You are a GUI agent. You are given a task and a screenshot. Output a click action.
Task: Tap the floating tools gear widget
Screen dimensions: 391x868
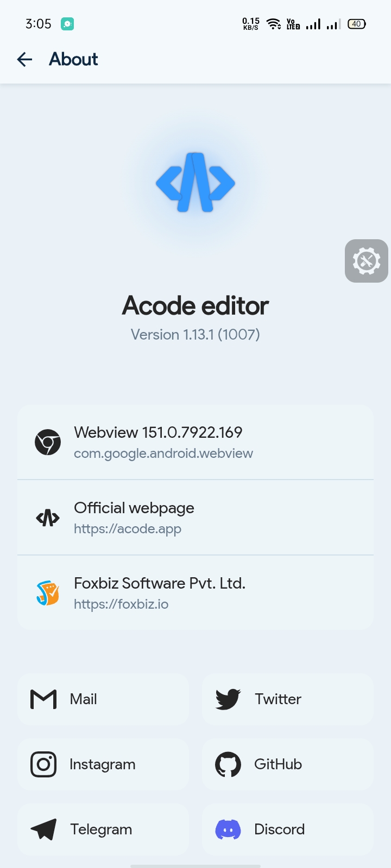(x=367, y=261)
